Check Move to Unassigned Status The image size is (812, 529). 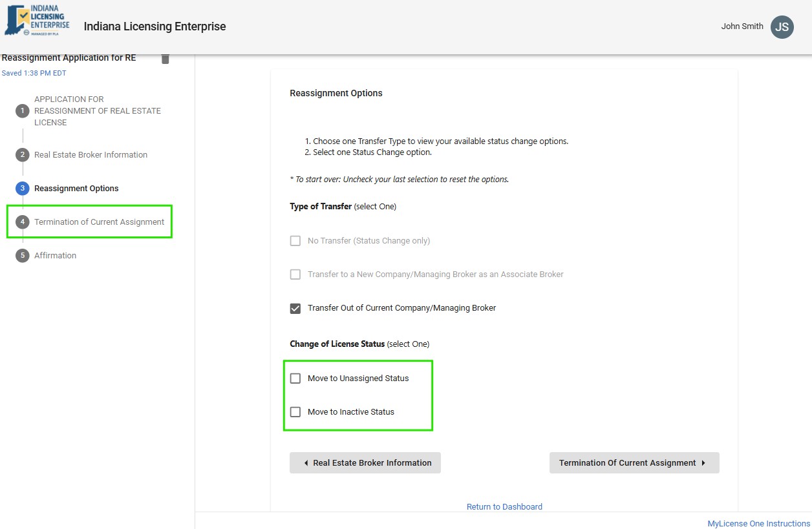pos(295,379)
